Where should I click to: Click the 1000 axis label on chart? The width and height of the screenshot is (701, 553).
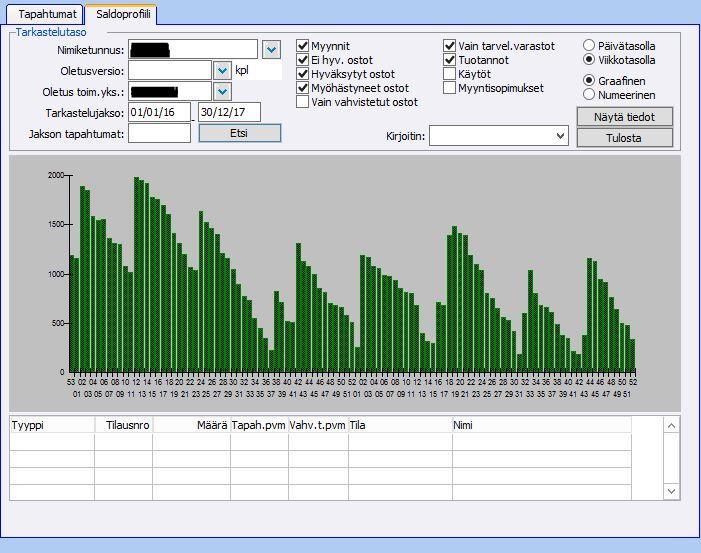coord(56,274)
